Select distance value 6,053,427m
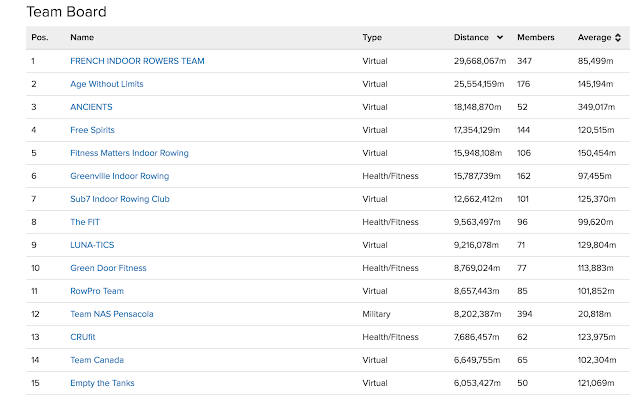Image resolution: width=640 pixels, height=400 pixels. point(477,383)
